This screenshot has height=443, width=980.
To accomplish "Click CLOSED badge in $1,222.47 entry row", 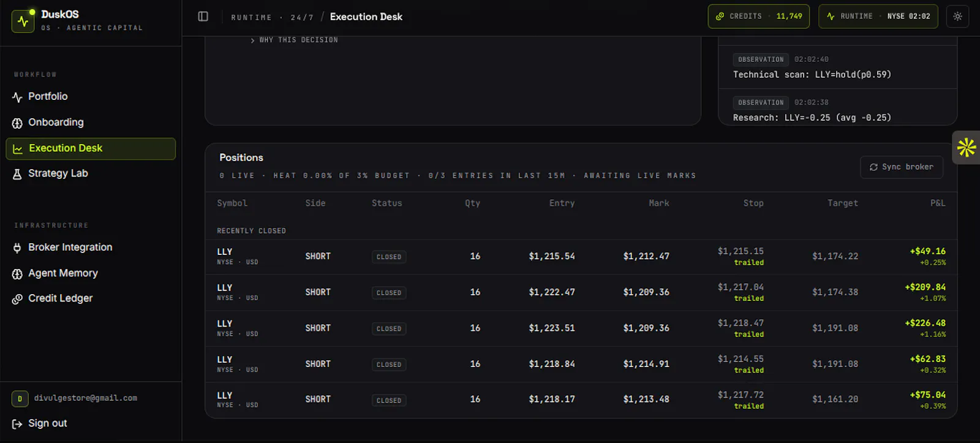I will coord(389,293).
